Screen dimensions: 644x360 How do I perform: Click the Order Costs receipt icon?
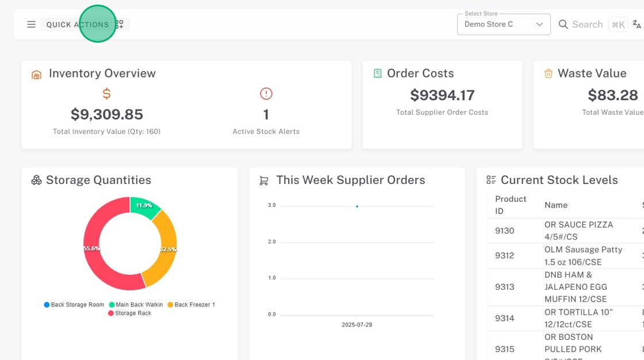pos(378,74)
